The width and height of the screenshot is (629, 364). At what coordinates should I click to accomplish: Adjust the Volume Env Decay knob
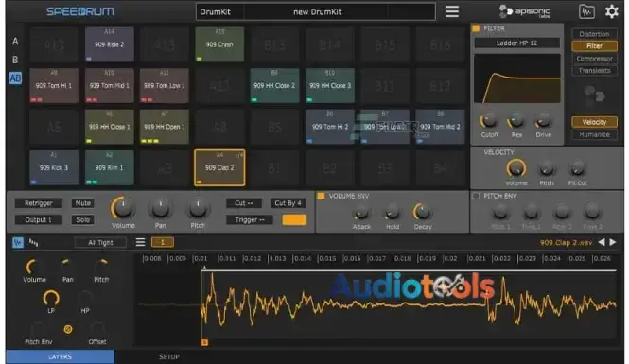422,212
